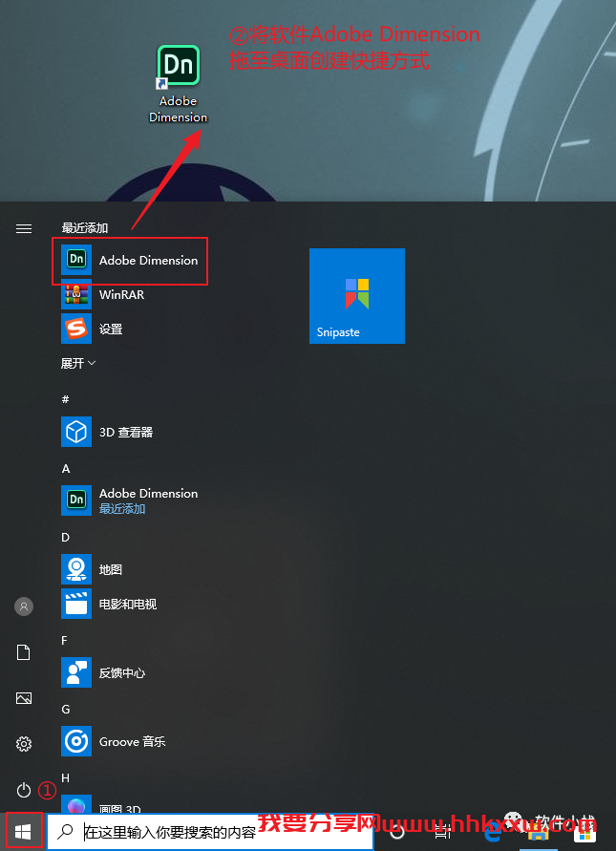Click the H letter group header
Viewport: 616px width, 851px height.
point(66,778)
